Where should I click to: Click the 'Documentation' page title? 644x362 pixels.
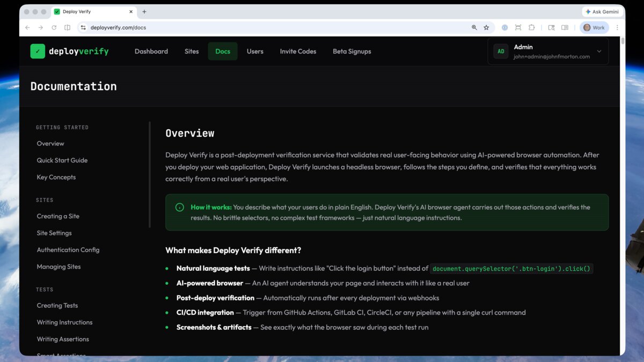(x=74, y=86)
